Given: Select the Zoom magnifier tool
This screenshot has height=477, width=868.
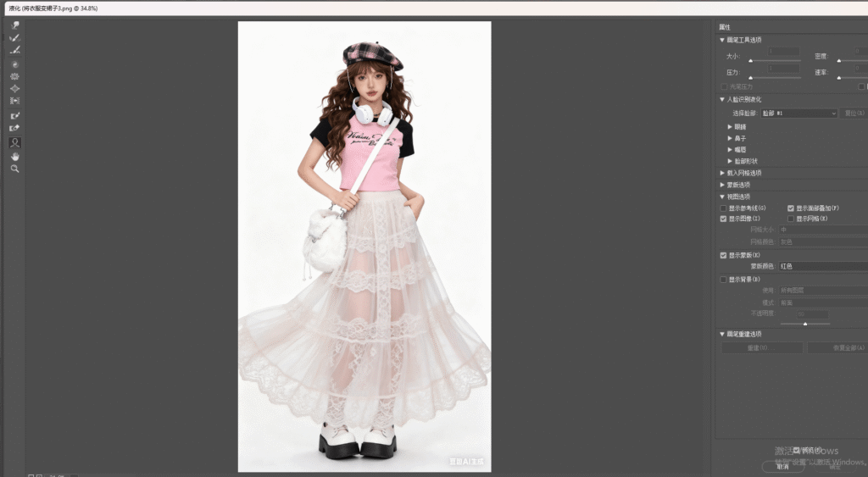Looking at the screenshot, I should [x=14, y=169].
